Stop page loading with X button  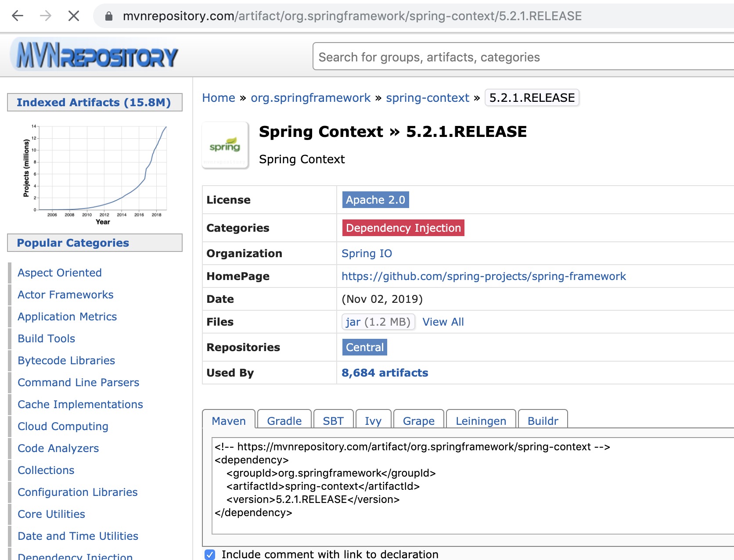(x=74, y=16)
